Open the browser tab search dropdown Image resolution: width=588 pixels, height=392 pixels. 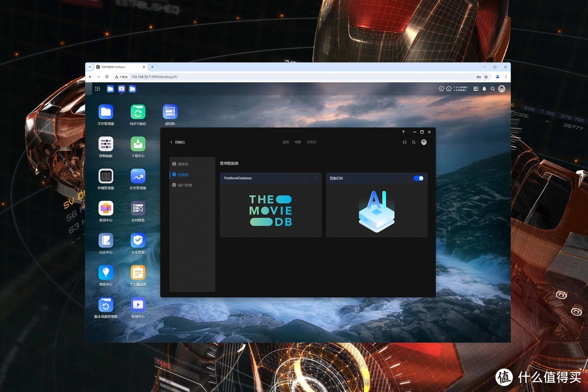(x=90, y=67)
